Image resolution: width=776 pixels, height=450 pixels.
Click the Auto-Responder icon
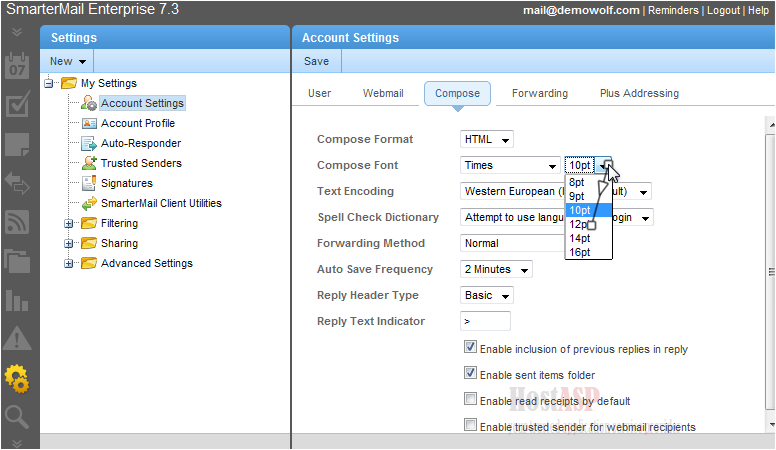pyautogui.click(x=89, y=144)
